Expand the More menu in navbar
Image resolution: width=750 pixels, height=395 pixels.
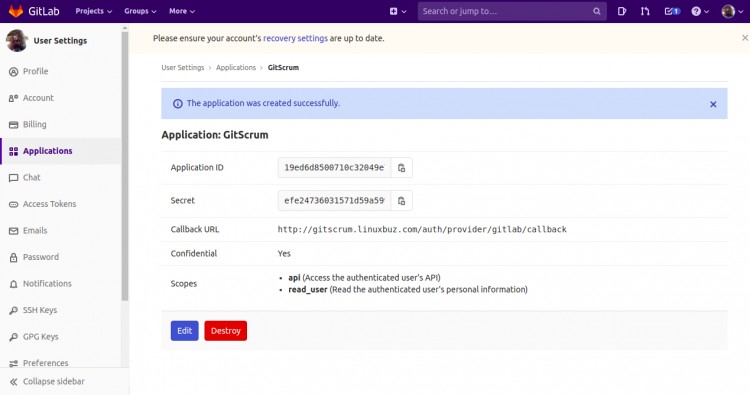pos(182,11)
